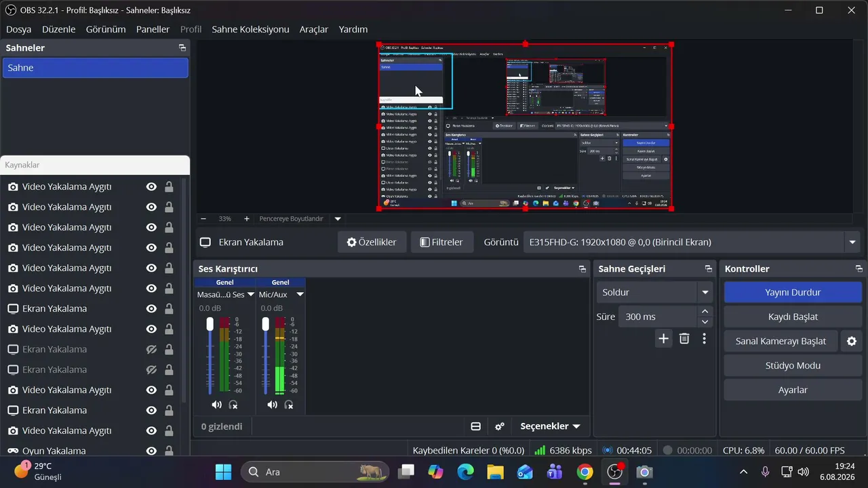Screen dimensions: 868x488
Task: Click the OBS icon in the taskbar
Action: [614, 472]
